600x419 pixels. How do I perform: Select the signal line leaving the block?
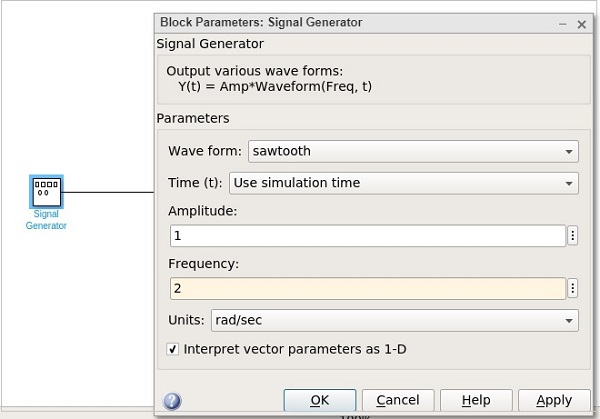108,192
